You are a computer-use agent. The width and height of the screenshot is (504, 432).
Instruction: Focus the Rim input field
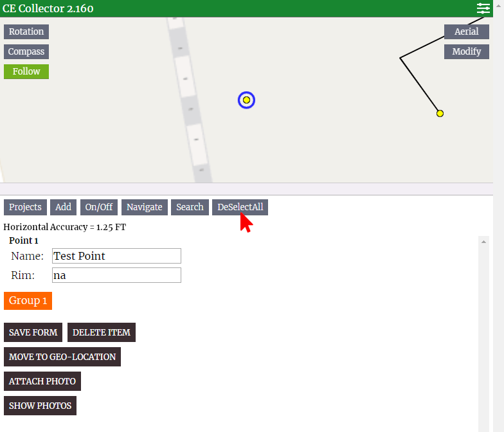[116, 275]
